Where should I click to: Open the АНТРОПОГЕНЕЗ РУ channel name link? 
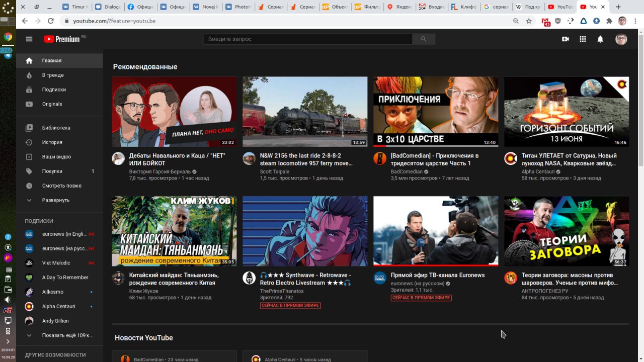pos(545,291)
